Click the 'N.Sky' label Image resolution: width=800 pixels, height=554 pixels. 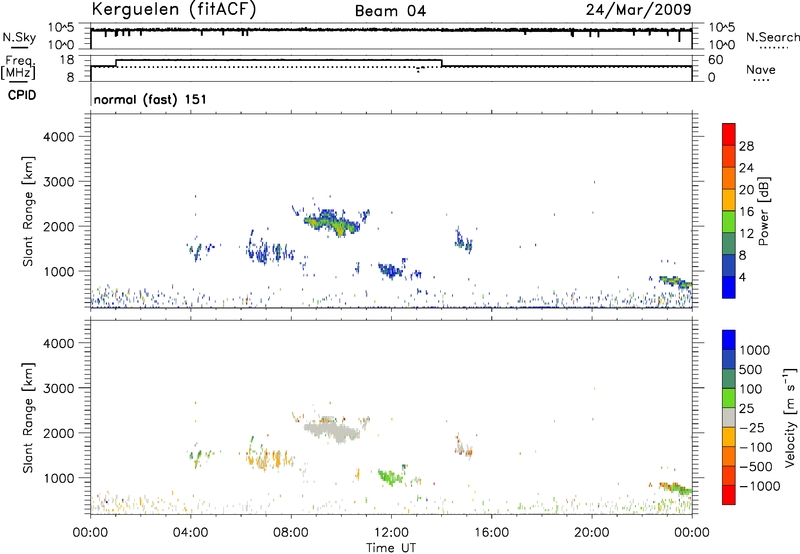pos(19,37)
